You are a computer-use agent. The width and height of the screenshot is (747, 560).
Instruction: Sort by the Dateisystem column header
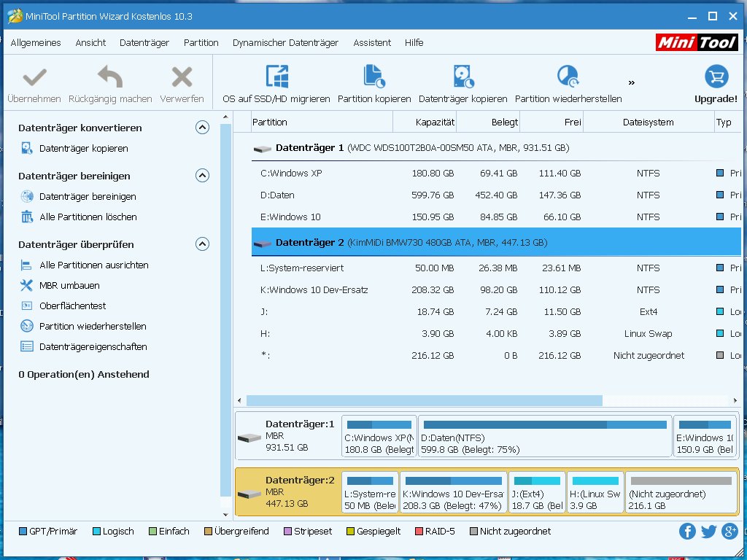tap(648, 122)
